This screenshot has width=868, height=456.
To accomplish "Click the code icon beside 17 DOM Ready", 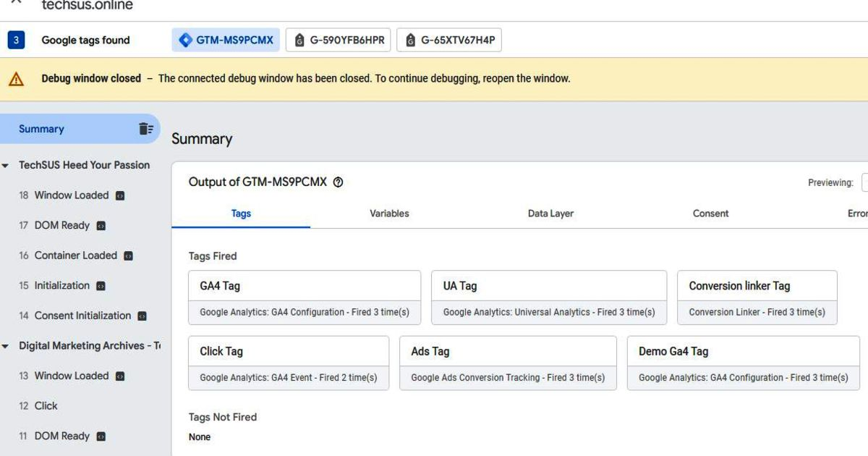I will [101, 226].
